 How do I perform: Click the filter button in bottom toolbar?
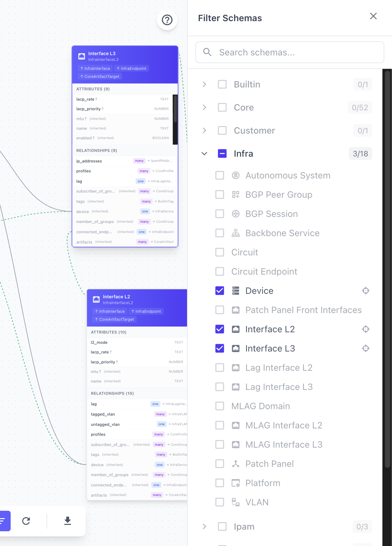coord(3,521)
